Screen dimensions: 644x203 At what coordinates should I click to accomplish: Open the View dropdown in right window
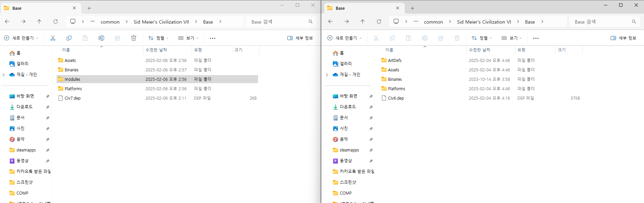tap(512, 38)
